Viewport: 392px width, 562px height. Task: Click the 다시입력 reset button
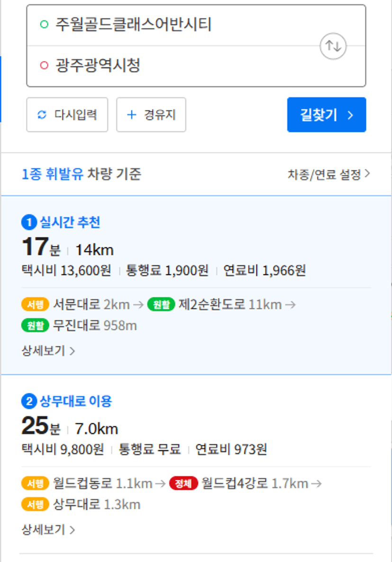click(x=67, y=115)
